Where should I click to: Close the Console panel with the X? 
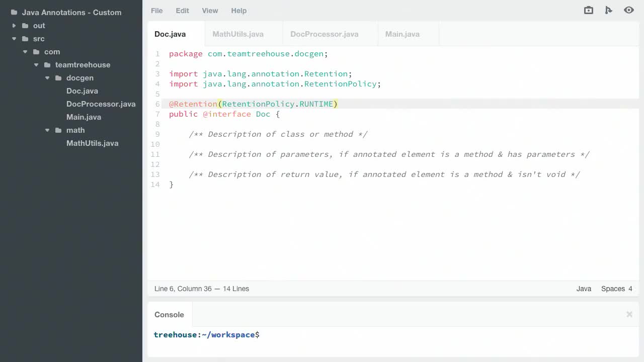[629, 314]
